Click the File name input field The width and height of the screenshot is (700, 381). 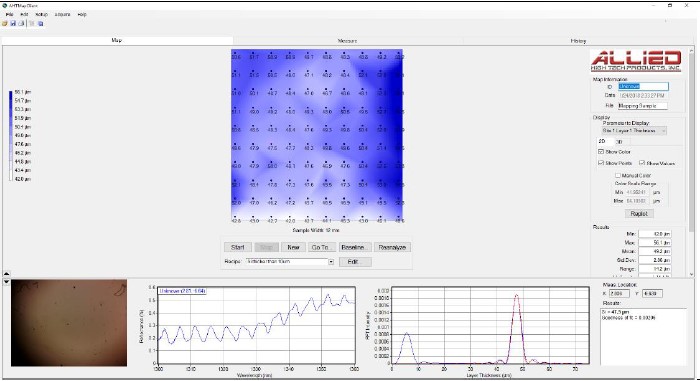pos(643,106)
